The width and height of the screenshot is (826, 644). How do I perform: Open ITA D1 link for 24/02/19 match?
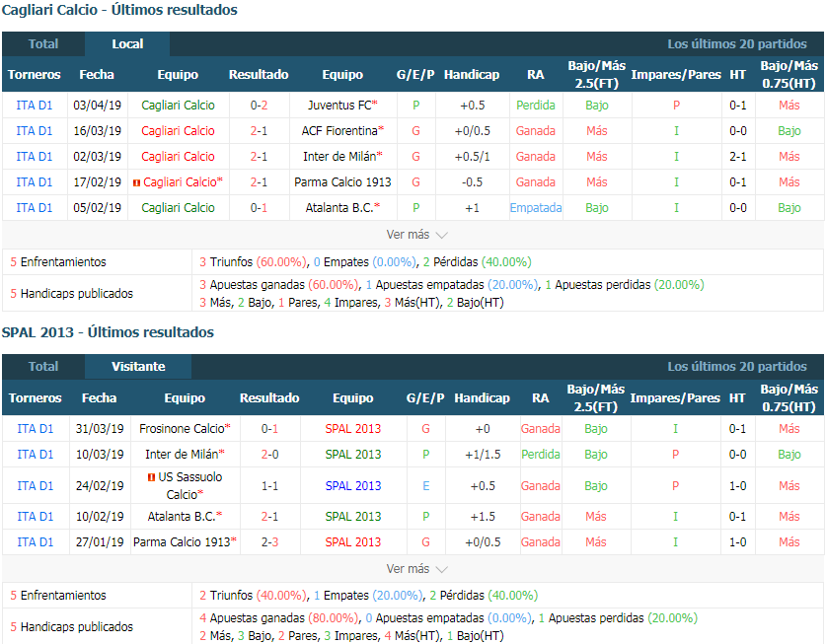point(36,486)
